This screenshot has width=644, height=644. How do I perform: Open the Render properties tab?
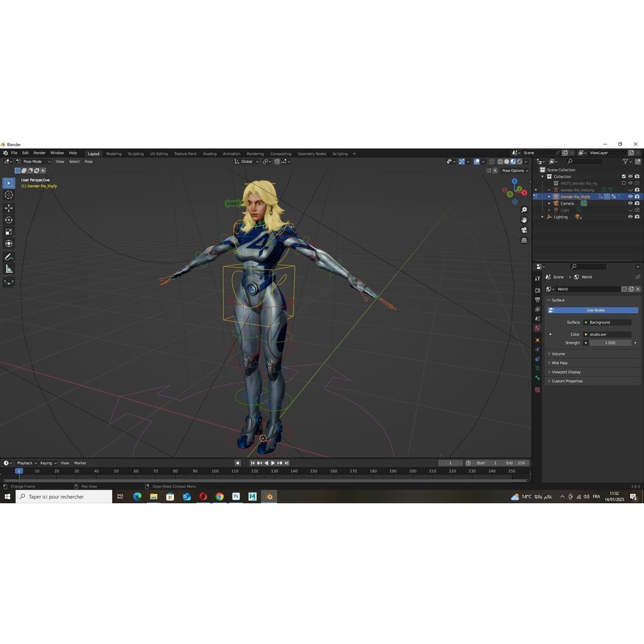click(537, 290)
